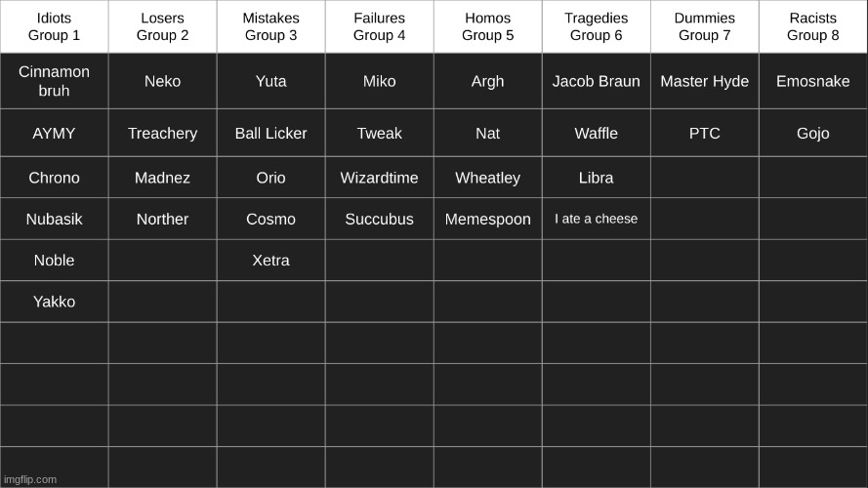868x488 pixels.
Task: Click the Waffle cell
Action: (597, 133)
